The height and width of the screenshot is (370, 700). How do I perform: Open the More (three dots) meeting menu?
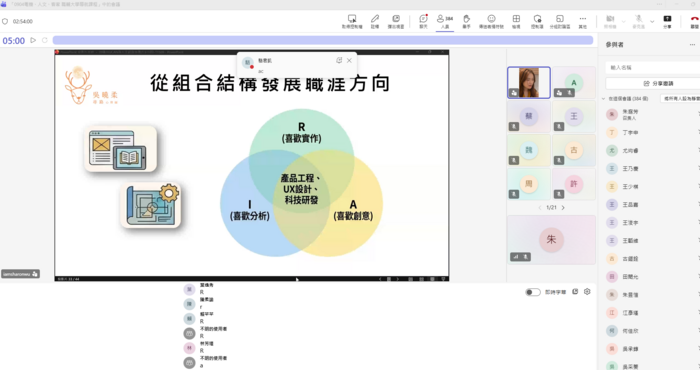(x=583, y=18)
